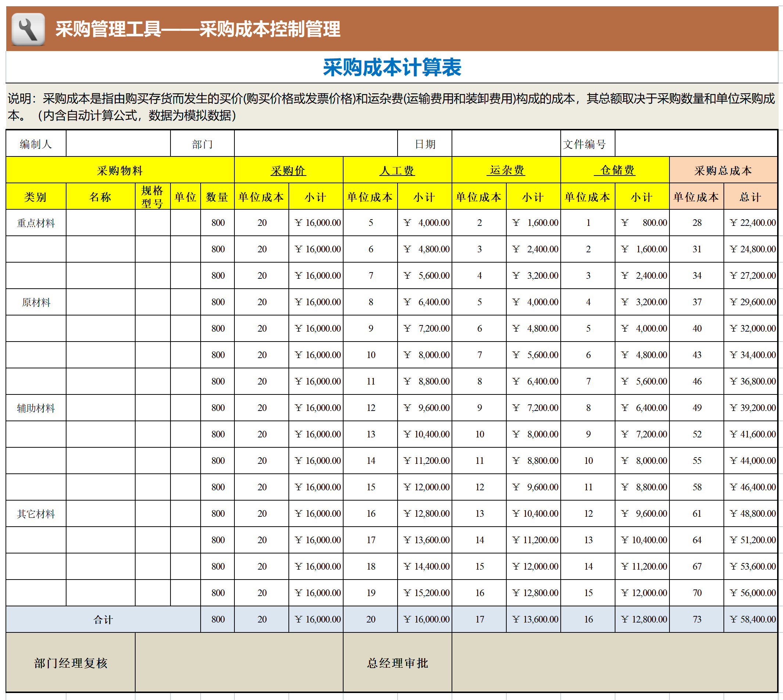The image size is (783, 700).
Task: Click the empty field next to 编制人
Action: pos(118,144)
